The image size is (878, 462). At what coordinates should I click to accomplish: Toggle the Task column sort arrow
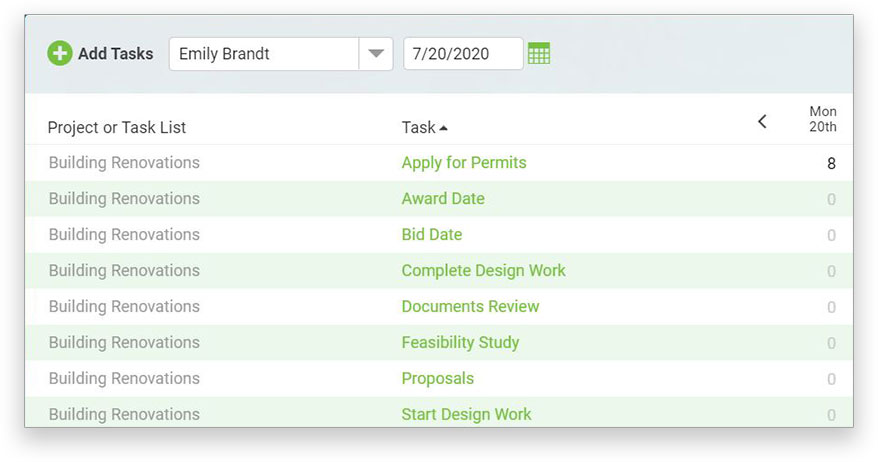pyautogui.click(x=443, y=128)
